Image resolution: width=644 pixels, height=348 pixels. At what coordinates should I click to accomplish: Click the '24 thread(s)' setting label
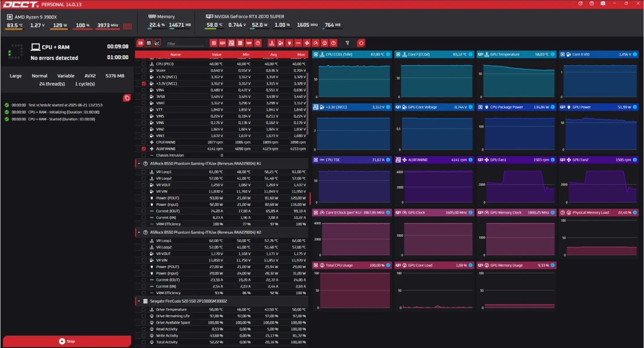[52, 84]
